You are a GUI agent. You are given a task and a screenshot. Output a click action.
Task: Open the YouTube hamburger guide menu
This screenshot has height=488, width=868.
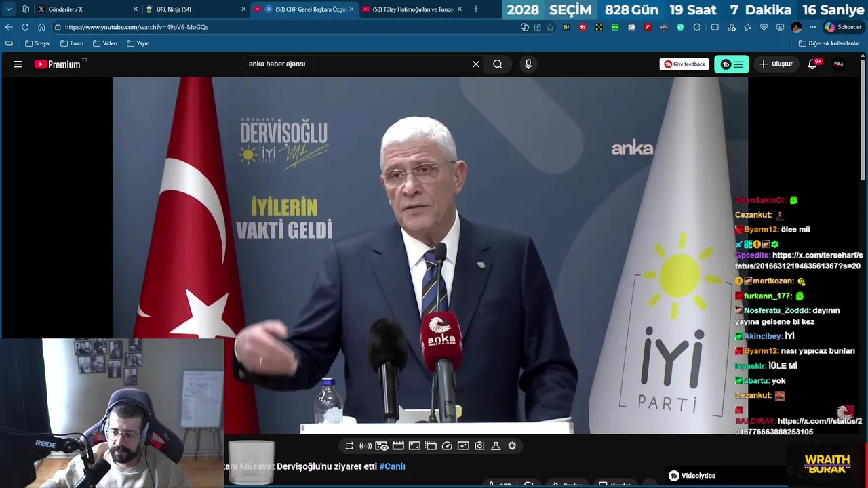pos(18,64)
